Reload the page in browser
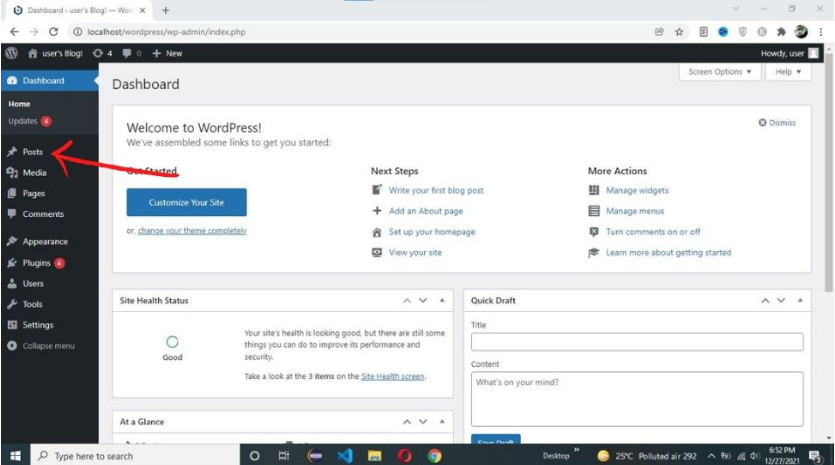 click(x=53, y=32)
